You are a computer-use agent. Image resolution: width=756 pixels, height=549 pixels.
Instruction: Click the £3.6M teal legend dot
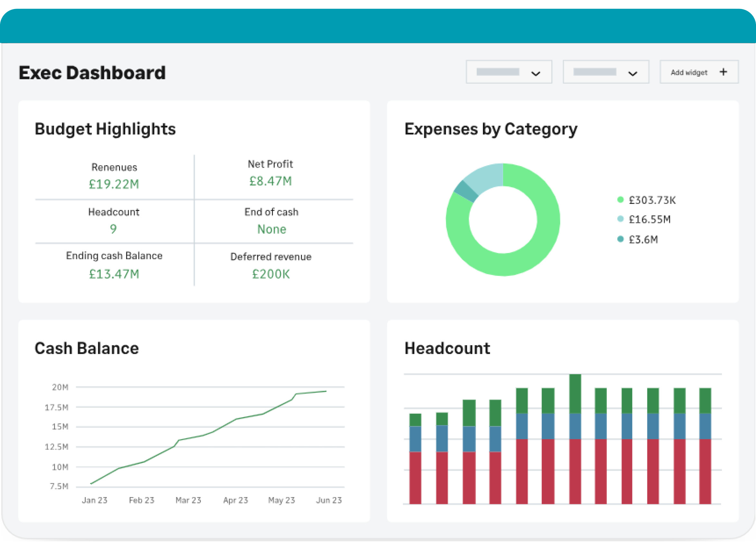(620, 239)
